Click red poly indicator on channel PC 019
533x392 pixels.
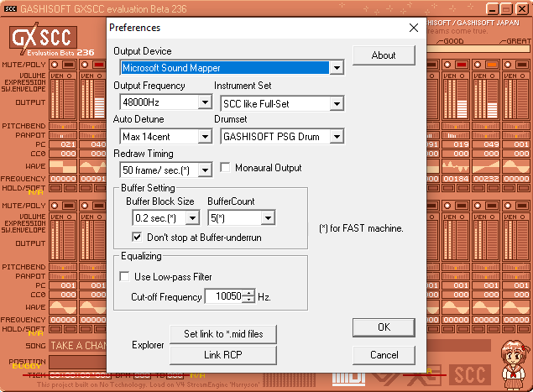coord(462,65)
